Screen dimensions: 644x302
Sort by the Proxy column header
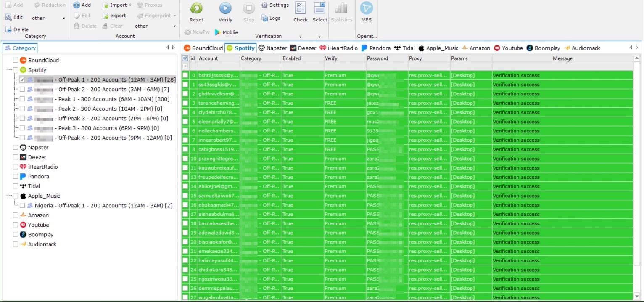[429, 58]
